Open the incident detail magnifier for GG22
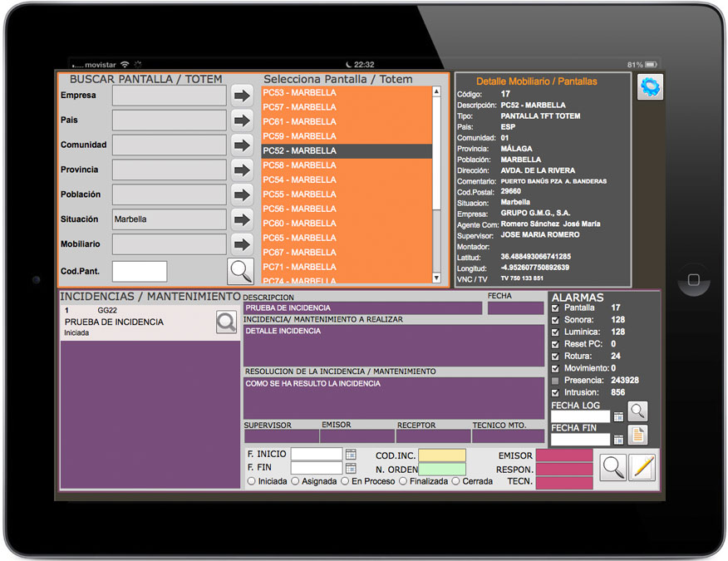Viewport: 728px width, 561px height. [x=226, y=322]
